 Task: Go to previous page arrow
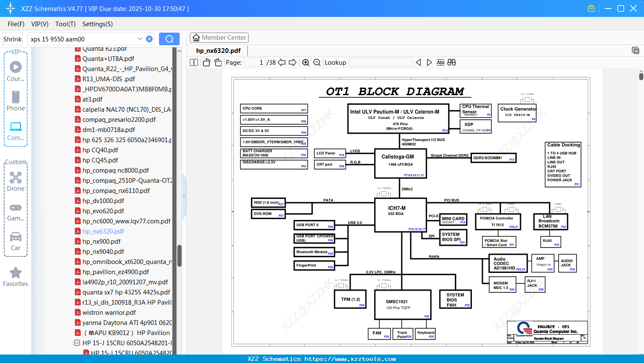282,62
